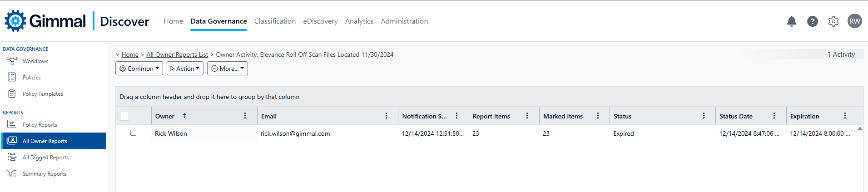Switch to the eDiscovery tab
This screenshot has width=868, height=192.
click(x=320, y=21)
